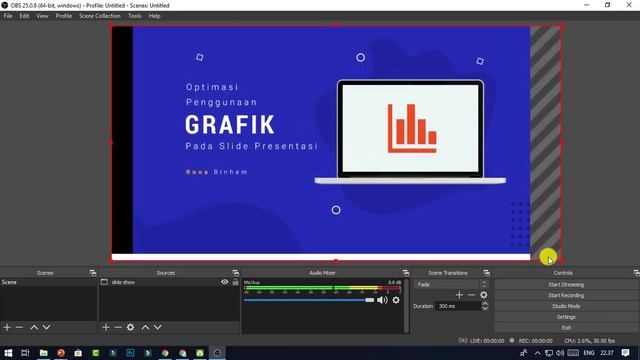Click the REC: 00:00:00 status text

(x=536, y=340)
